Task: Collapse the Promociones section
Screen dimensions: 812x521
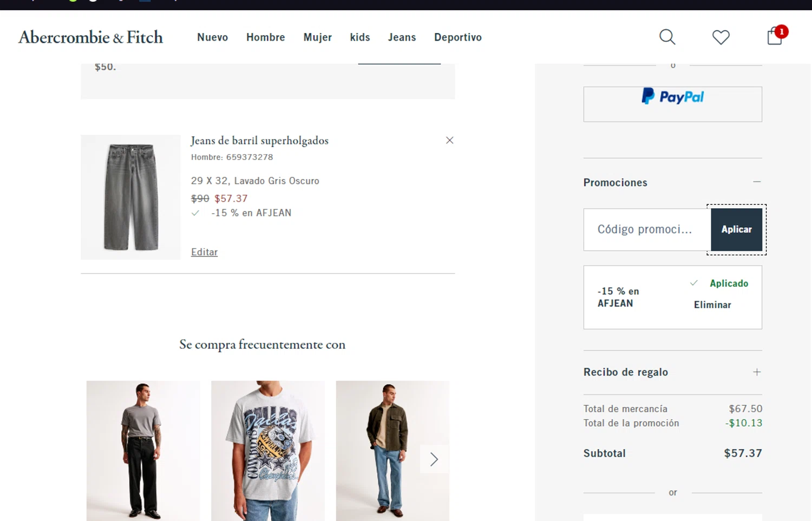Action: pos(757,182)
